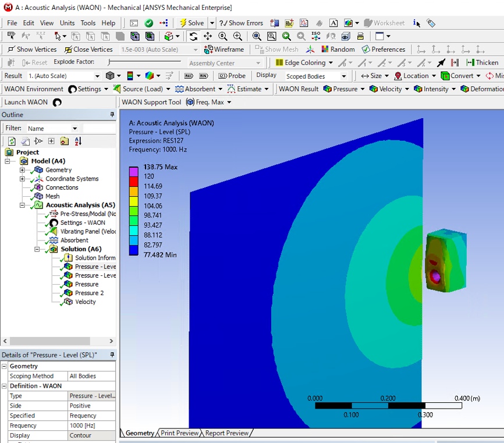Open the View menu
The width and height of the screenshot is (504, 443).
pyautogui.click(x=47, y=23)
